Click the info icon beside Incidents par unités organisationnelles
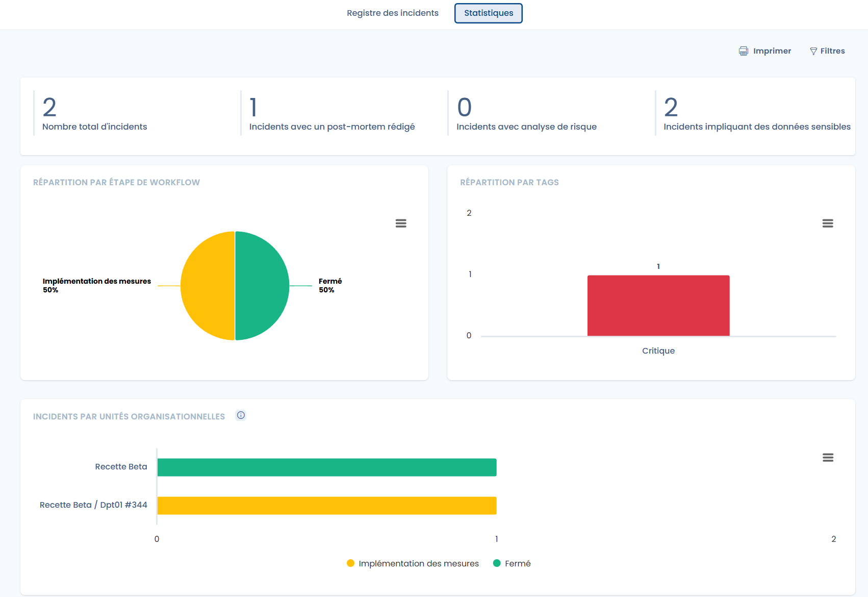This screenshot has width=868, height=597. (241, 415)
